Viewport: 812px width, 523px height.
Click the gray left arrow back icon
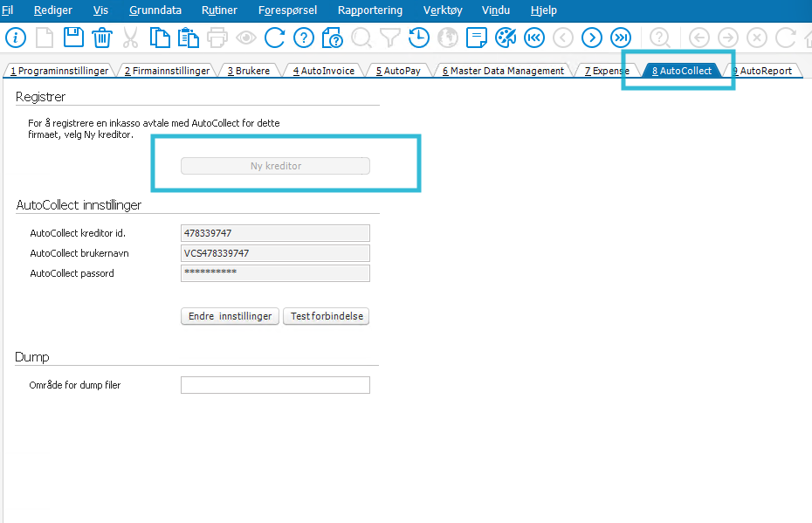pyautogui.click(x=699, y=38)
